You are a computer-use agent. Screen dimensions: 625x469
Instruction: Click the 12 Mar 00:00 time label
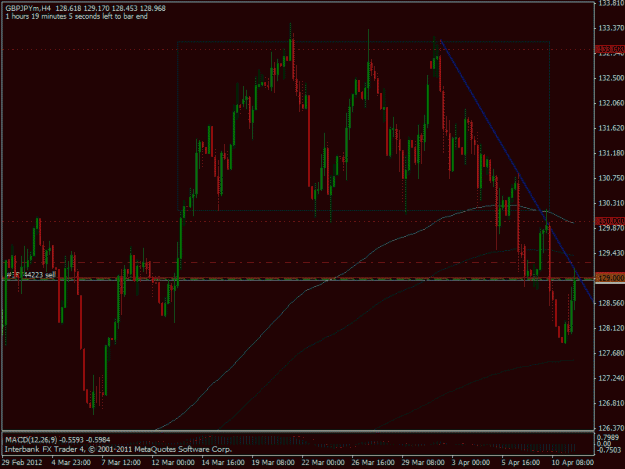coord(173,463)
